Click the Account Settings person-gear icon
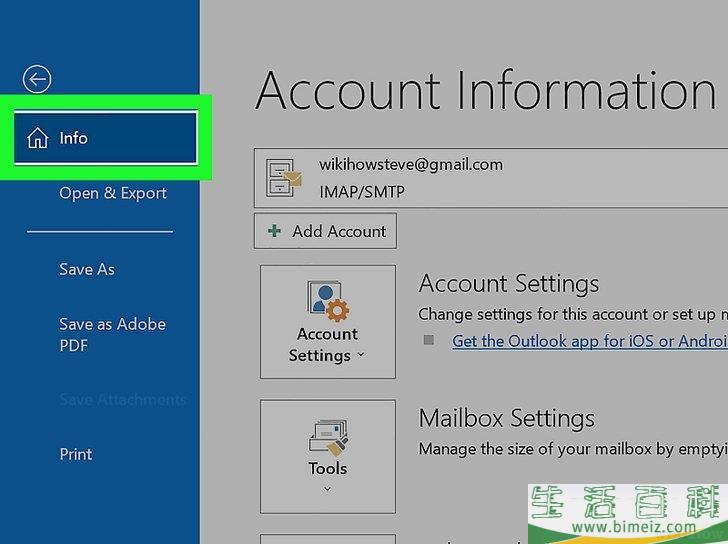The image size is (728, 544). pos(328,301)
